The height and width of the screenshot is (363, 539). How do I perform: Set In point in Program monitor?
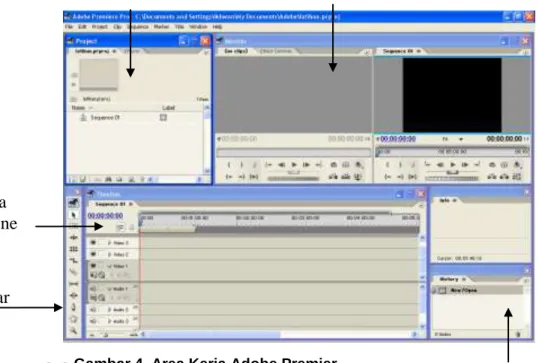tap(388, 165)
